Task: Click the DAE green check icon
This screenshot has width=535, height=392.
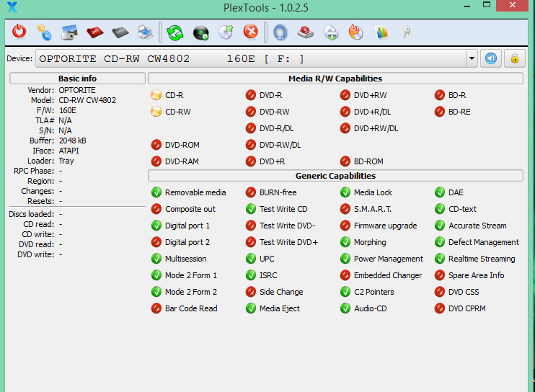Action: [x=440, y=192]
